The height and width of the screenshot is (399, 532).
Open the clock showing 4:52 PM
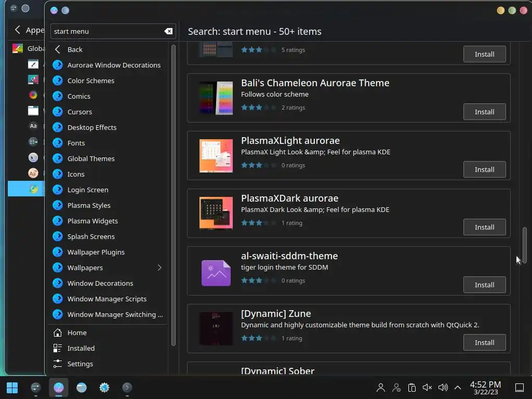486,388
